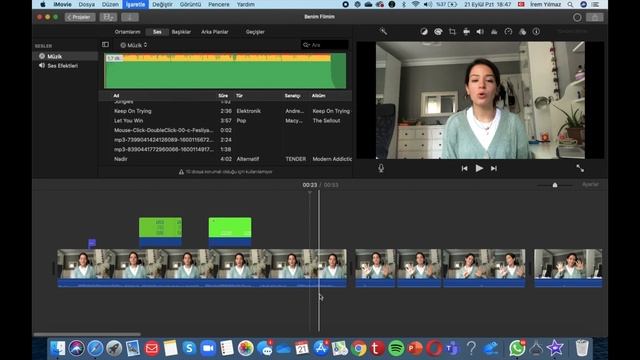
Task: Open Spotify from the Dock
Action: [x=396, y=348]
